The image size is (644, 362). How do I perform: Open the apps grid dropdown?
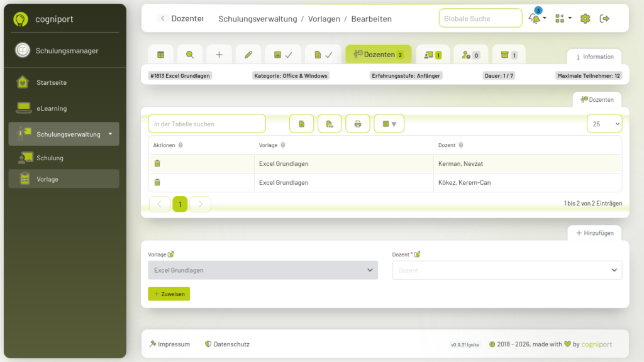point(563,18)
